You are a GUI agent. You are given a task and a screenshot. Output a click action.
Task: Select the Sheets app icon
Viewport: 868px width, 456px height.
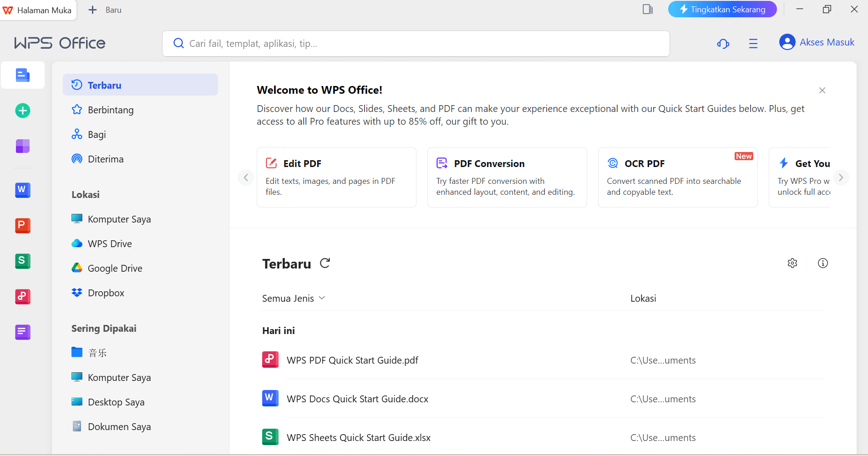tap(22, 261)
